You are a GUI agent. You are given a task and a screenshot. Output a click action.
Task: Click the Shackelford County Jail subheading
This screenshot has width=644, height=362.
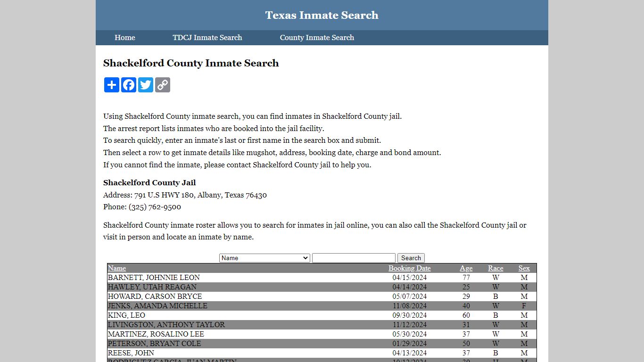(149, 182)
